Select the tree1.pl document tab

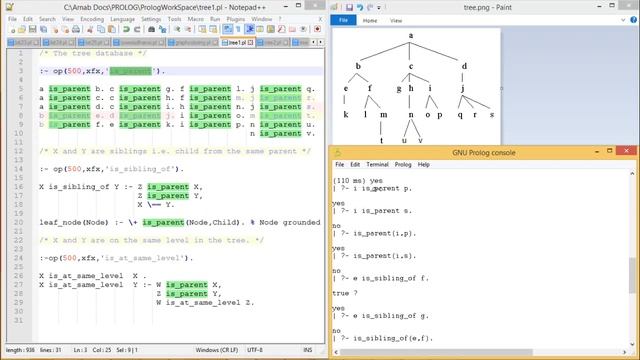(x=237, y=42)
